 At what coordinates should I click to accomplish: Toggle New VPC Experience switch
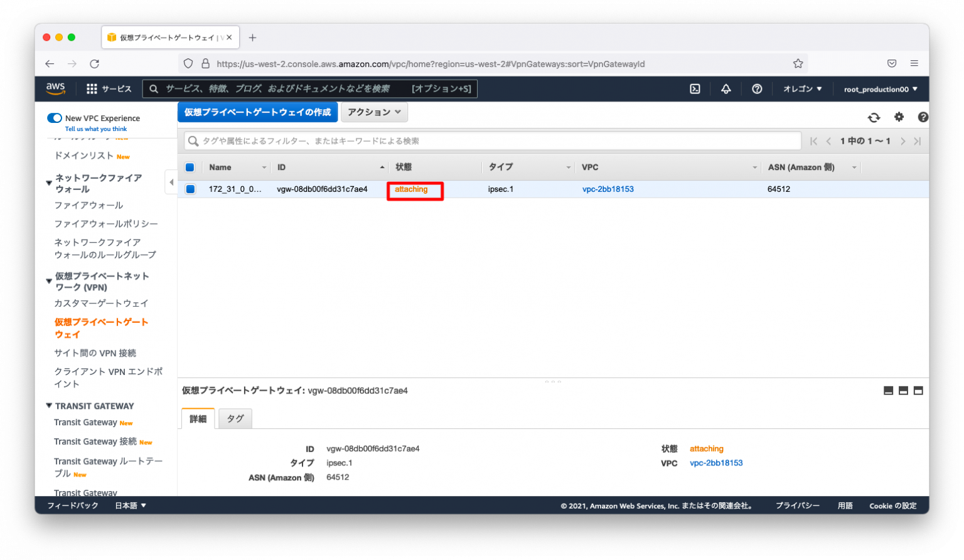pyautogui.click(x=55, y=118)
